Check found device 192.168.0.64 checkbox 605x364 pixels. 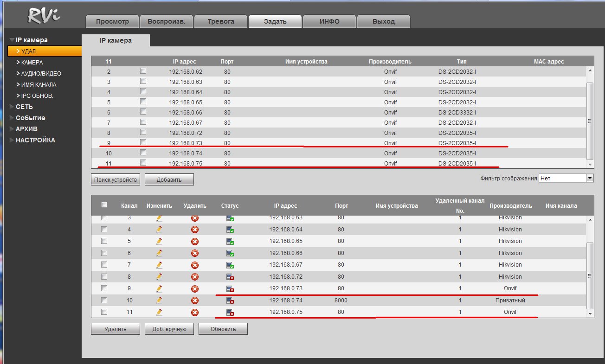point(143,91)
